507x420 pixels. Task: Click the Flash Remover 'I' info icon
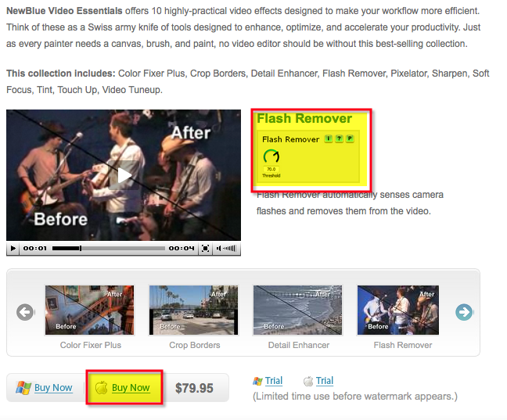click(329, 139)
